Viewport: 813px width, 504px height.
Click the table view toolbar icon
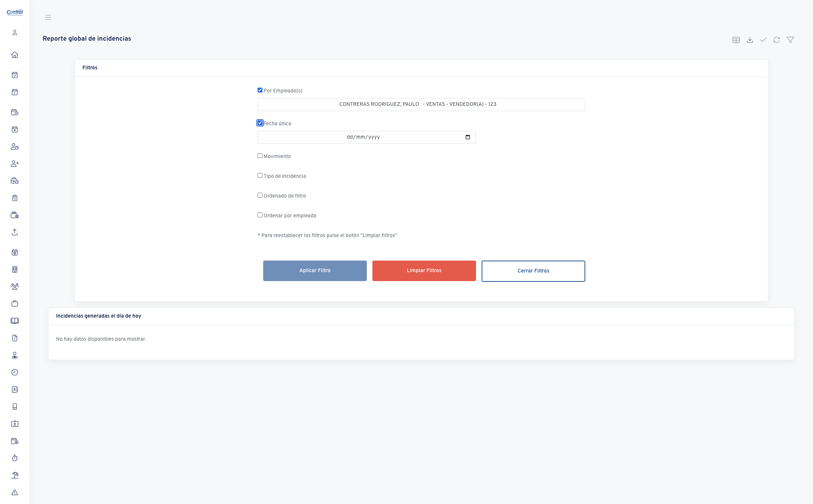click(736, 40)
